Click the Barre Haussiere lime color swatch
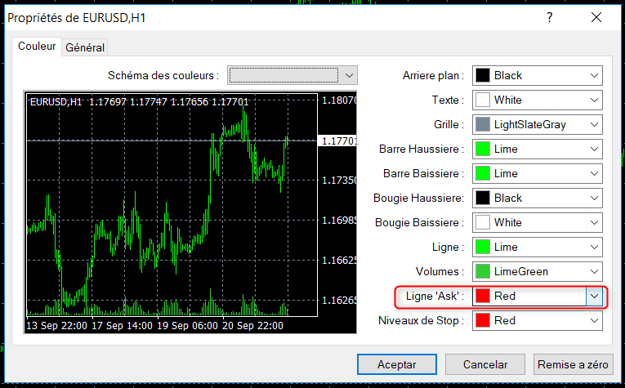Viewport: 625px width, 388px height. point(482,149)
